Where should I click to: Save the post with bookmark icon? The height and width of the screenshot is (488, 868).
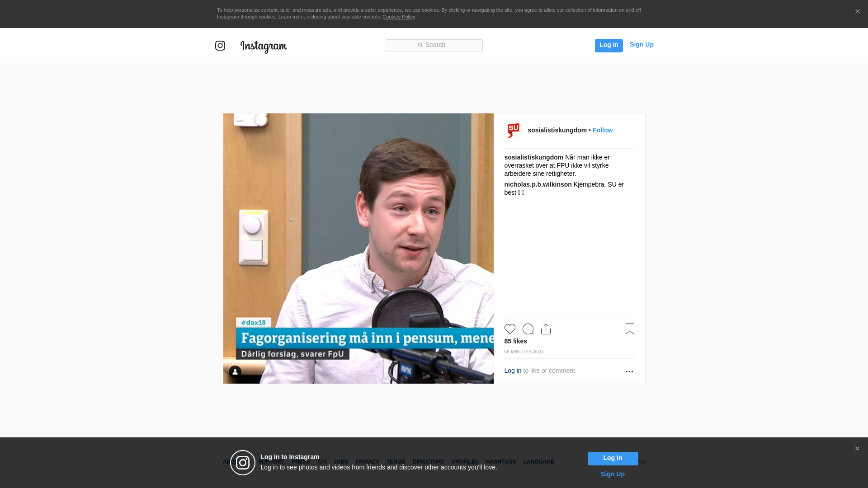(630, 329)
